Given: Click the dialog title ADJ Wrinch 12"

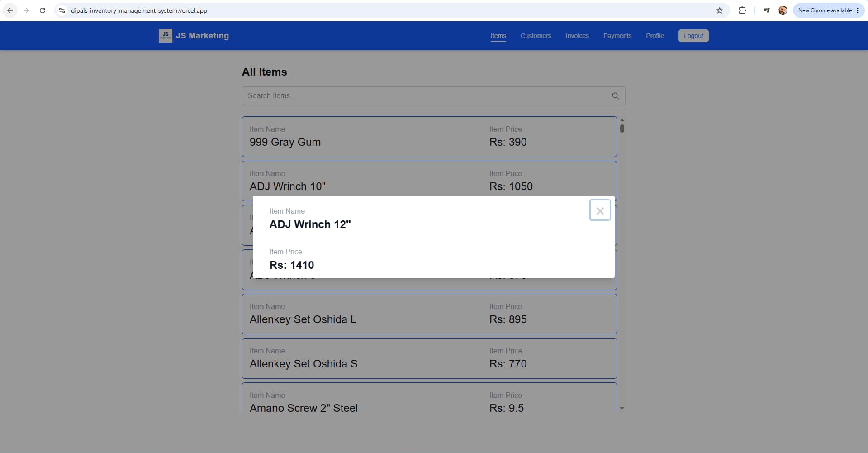Looking at the screenshot, I should pyautogui.click(x=310, y=224).
